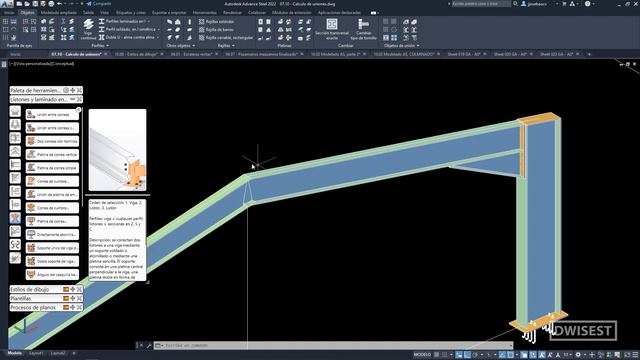Viewport: 640px width, 360px height.
Task: Click the Print icon in quick access toolbar
Action: pos(51,4)
